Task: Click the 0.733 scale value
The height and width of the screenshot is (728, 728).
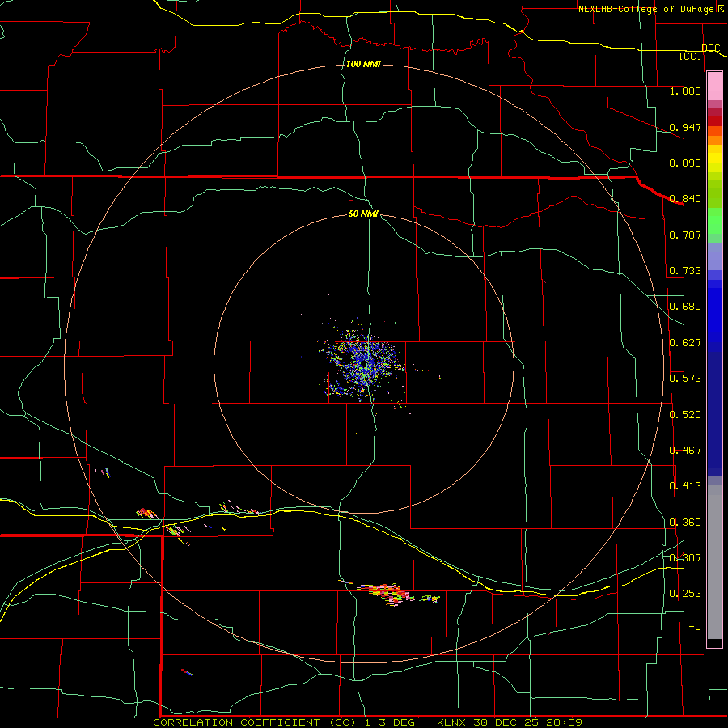Action: pyautogui.click(x=685, y=271)
